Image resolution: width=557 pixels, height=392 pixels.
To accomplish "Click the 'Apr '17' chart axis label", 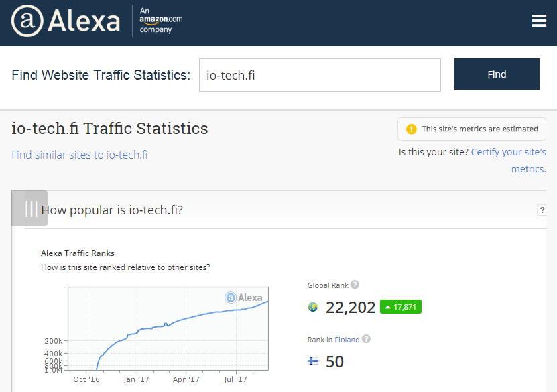I will [186, 379].
